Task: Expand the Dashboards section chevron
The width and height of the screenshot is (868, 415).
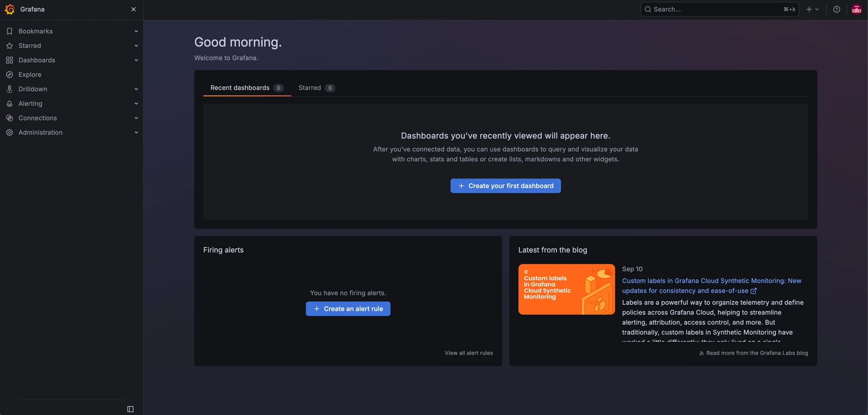Action: click(x=136, y=60)
